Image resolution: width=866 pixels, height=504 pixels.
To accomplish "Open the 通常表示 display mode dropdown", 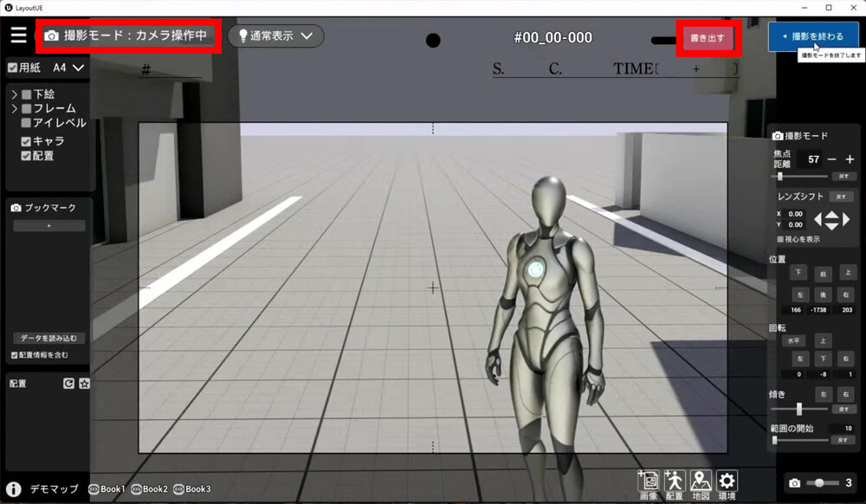I will (275, 36).
